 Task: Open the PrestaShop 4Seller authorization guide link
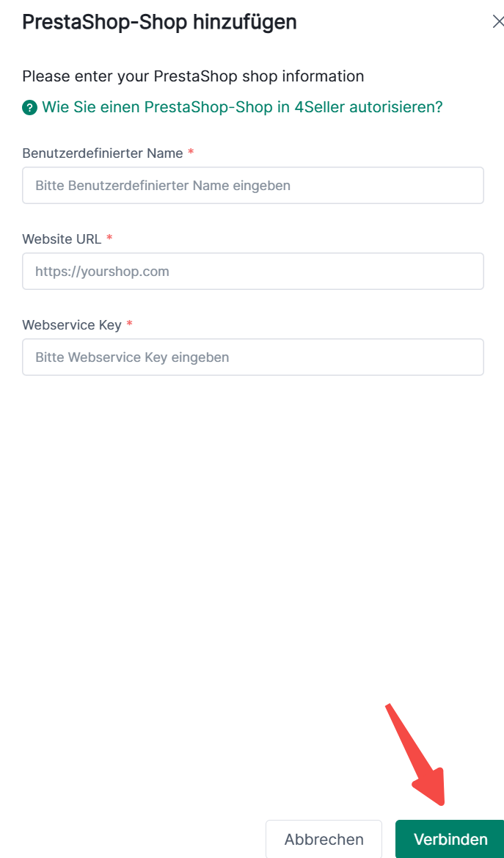point(242,107)
